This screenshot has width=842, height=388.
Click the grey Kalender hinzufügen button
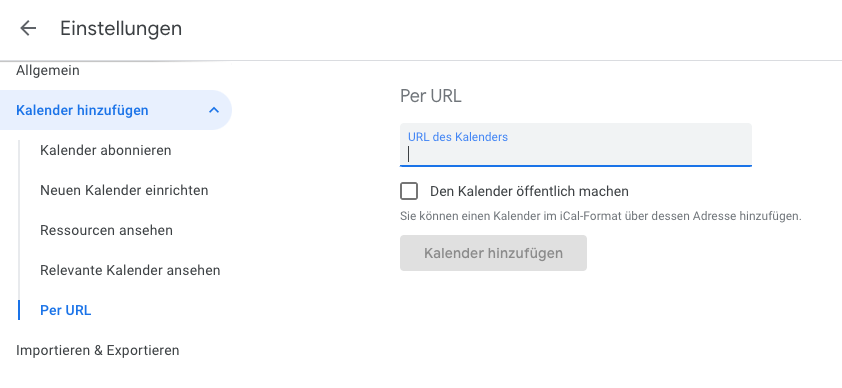point(493,253)
